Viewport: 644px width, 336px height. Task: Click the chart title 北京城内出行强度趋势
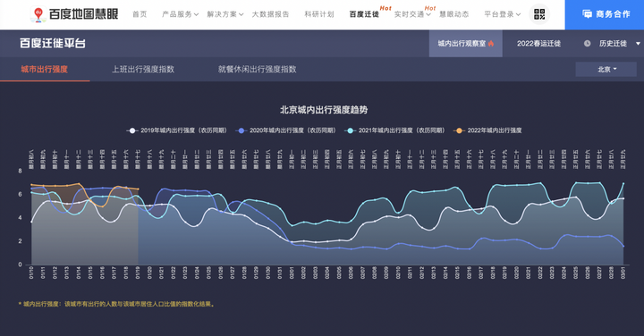[324, 110]
